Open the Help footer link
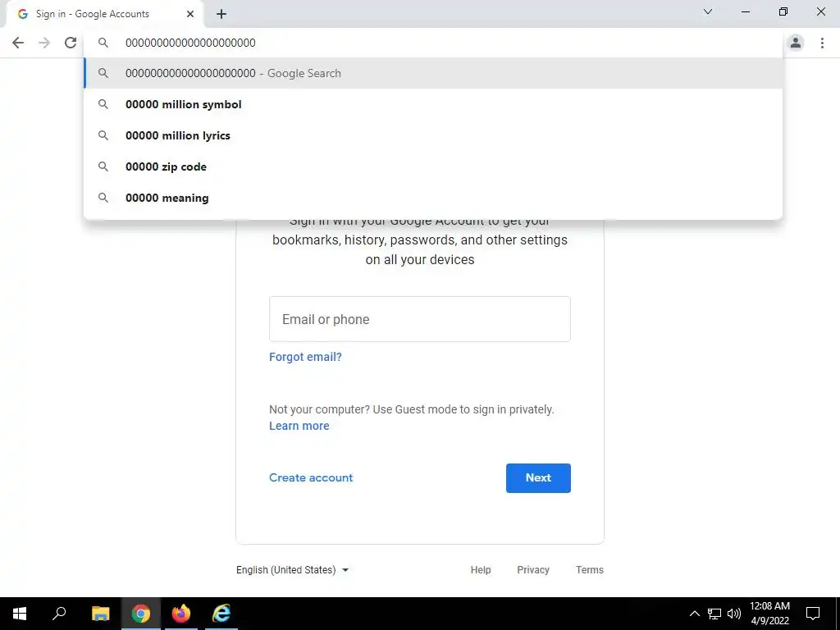 tap(481, 570)
